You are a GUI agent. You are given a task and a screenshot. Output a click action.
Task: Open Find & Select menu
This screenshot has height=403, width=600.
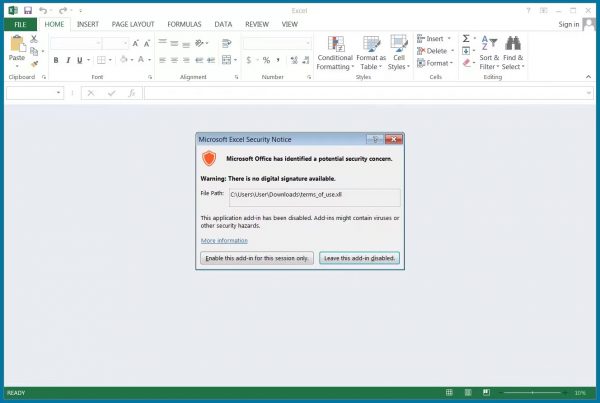coord(513,53)
